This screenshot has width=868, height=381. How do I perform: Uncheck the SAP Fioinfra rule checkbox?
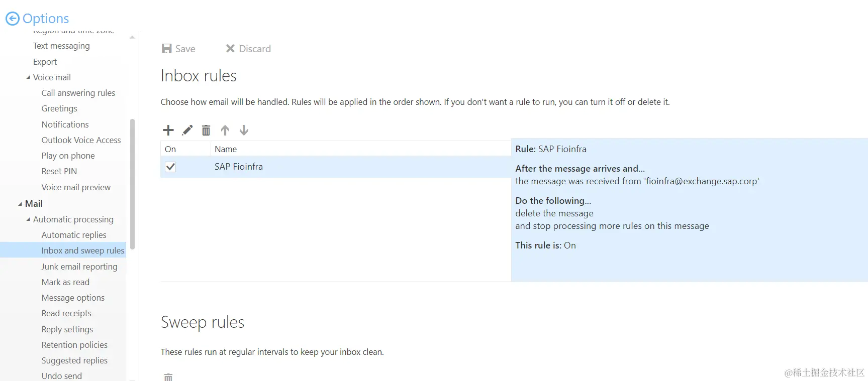click(x=170, y=167)
